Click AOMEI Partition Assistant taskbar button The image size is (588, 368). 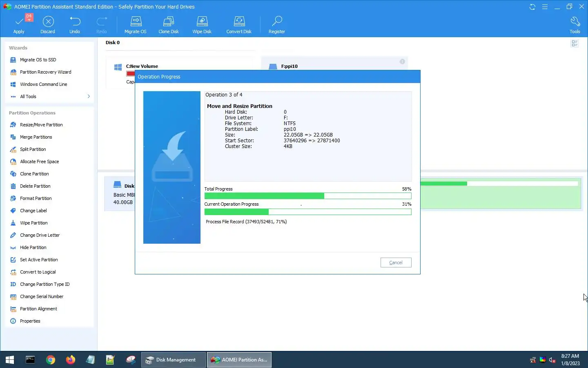coord(239,360)
